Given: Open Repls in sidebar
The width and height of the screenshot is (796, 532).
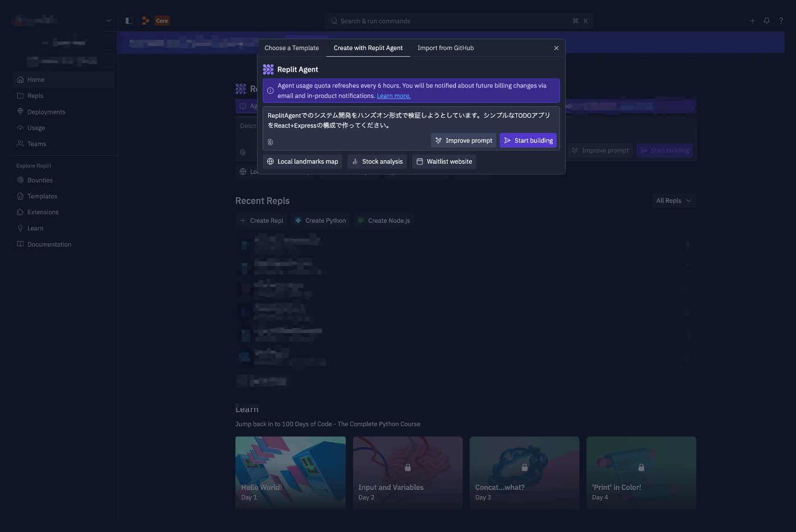Looking at the screenshot, I should pyautogui.click(x=63, y=96).
